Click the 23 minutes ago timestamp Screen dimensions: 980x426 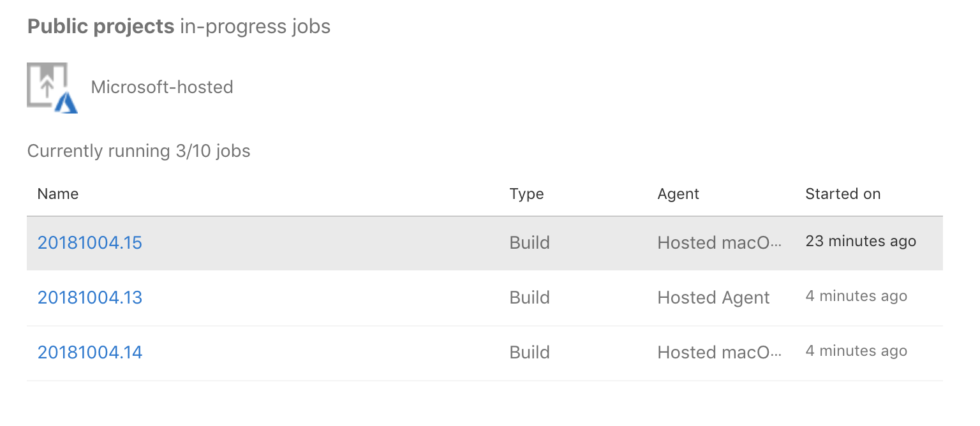861,241
